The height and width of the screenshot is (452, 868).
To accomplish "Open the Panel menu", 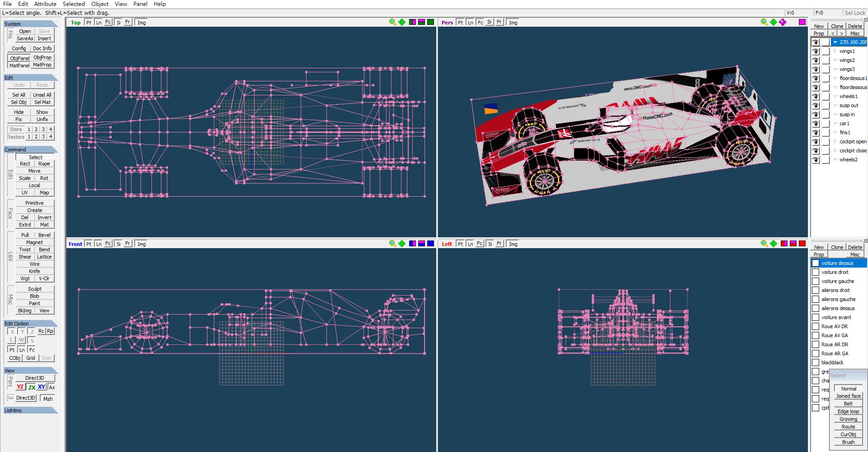I will (x=140, y=4).
